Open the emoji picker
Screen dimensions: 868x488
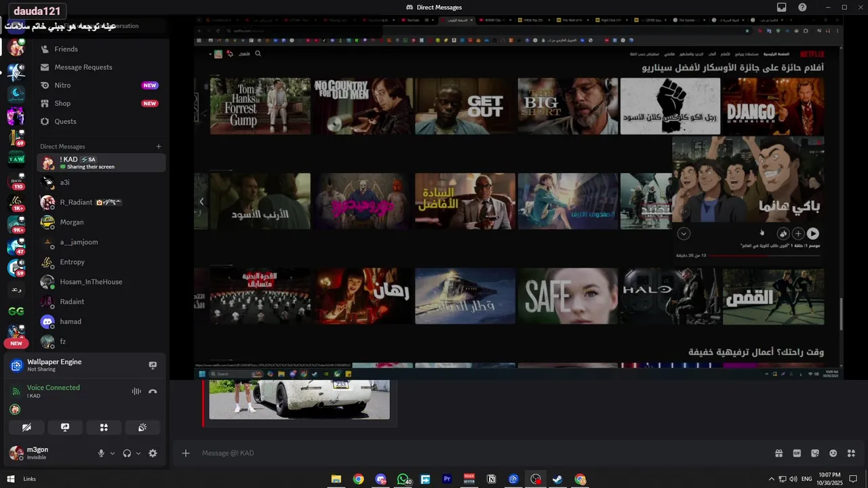pos(833,453)
